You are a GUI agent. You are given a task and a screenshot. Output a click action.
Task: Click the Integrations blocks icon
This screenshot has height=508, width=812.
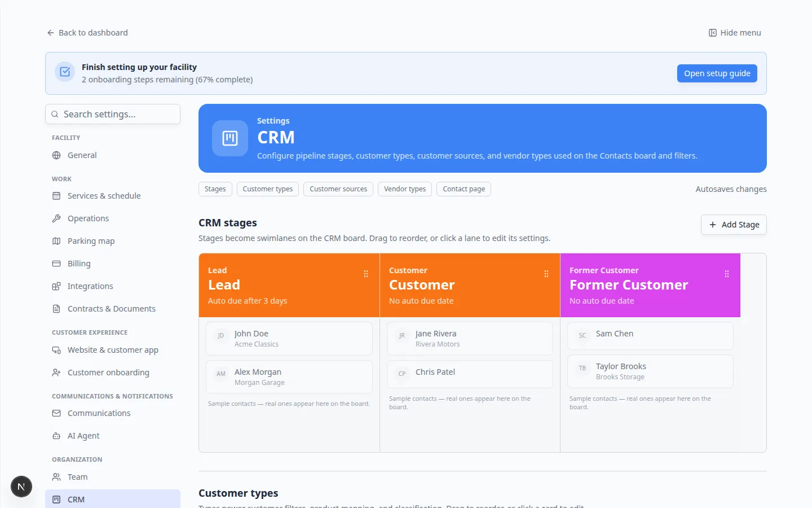tap(56, 286)
